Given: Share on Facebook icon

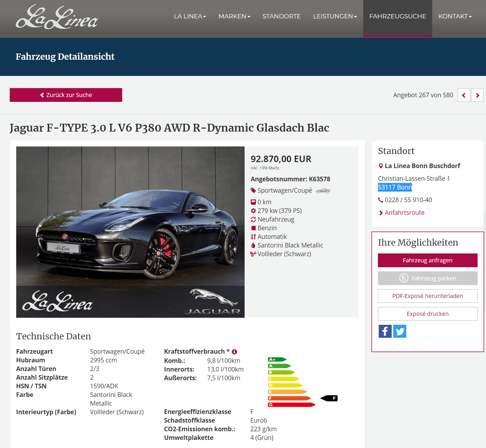Looking at the screenshot, I should coord(385,331).
